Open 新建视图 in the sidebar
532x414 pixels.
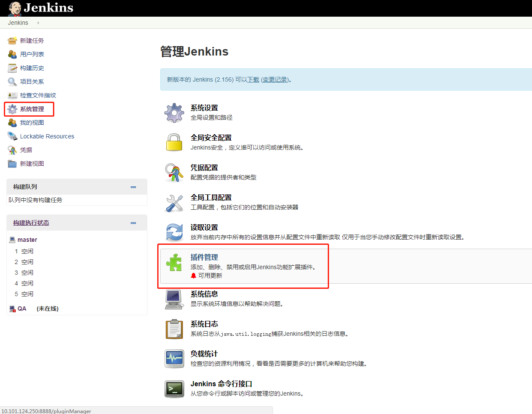click(x=32, y=164)
